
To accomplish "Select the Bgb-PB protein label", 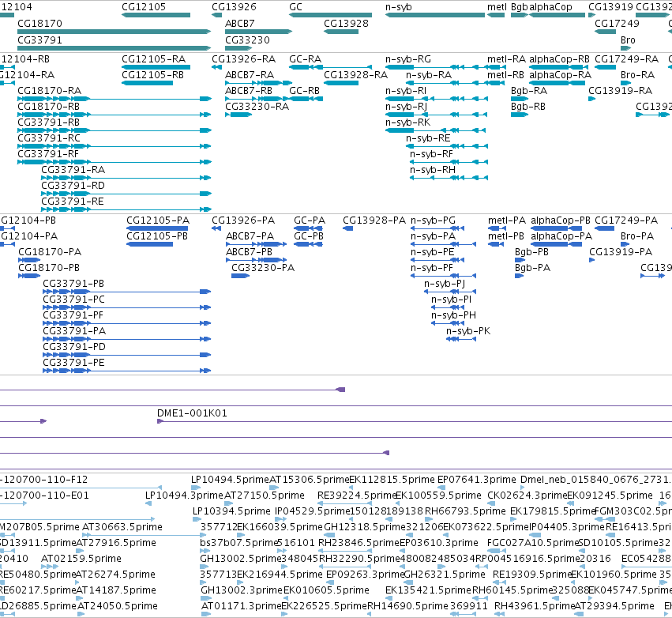I will pos(532,252).
